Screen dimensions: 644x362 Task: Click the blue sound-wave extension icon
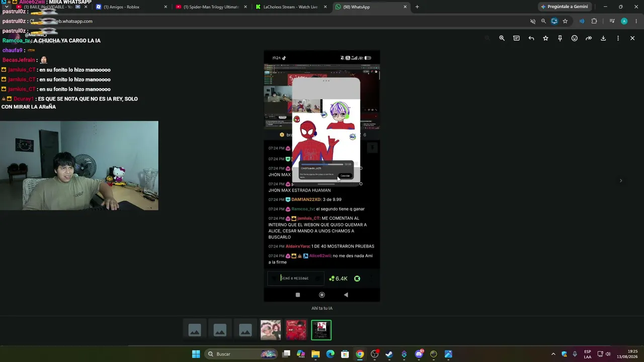(x=582, y=21)
